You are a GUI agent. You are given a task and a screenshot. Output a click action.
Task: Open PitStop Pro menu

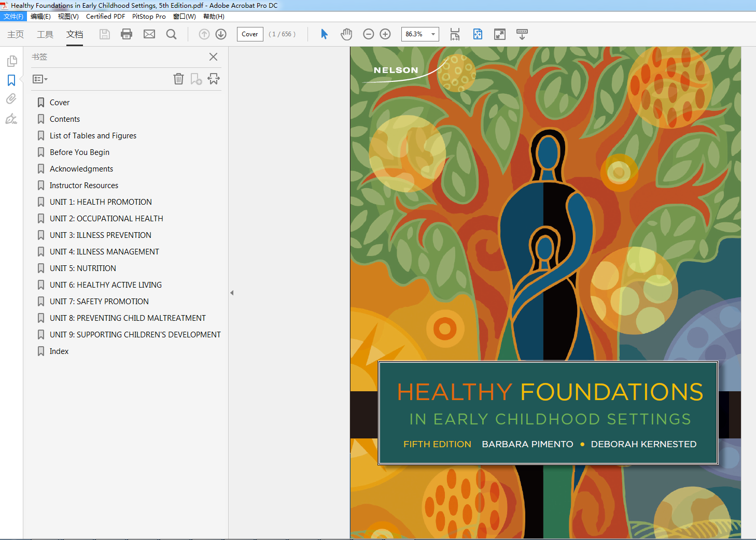tap(149, 17)
